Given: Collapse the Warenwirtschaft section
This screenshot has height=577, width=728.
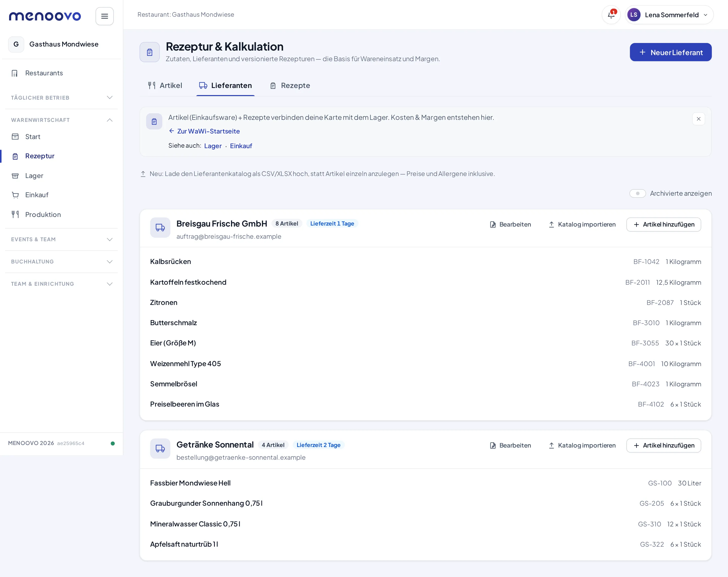Looking at the screenshot, I should point(61,120).
